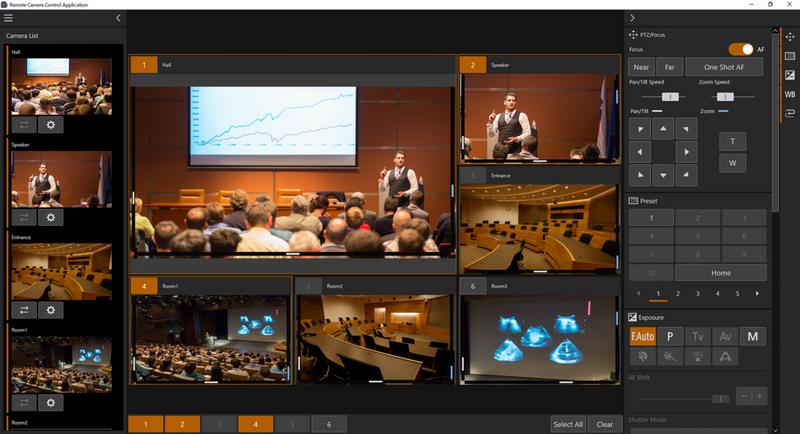The height and width of the screenshot is (434, 800).
Task: Open the hamburger menu in the top-left
Action: [9, 18]
